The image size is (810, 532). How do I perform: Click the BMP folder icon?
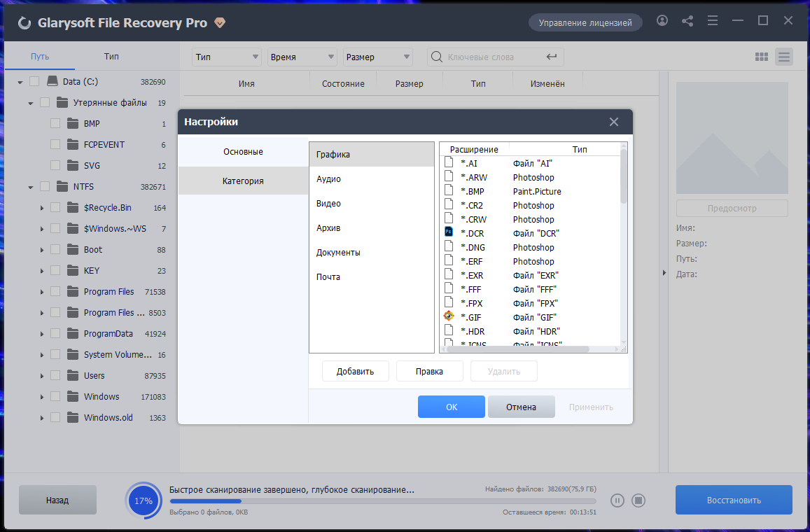[x=73, y=123]
